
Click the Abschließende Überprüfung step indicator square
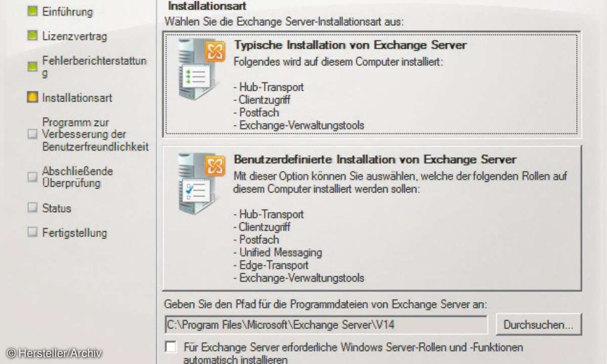32,177
